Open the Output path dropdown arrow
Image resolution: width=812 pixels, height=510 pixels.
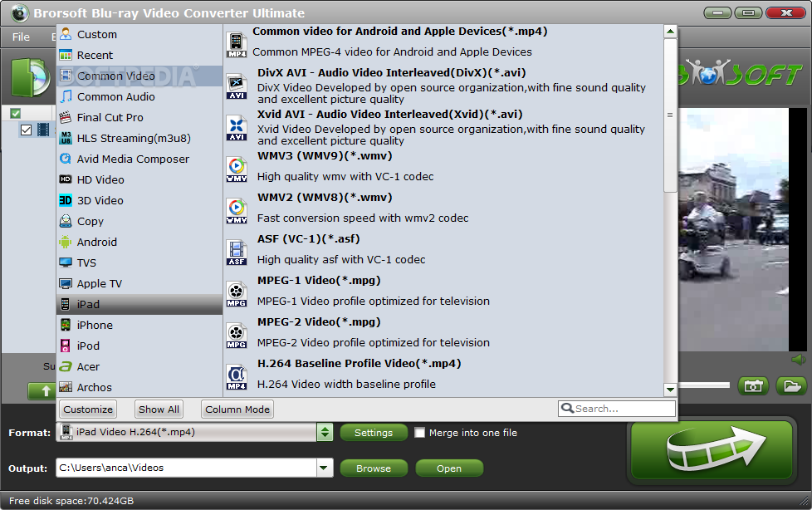[324, 468]
